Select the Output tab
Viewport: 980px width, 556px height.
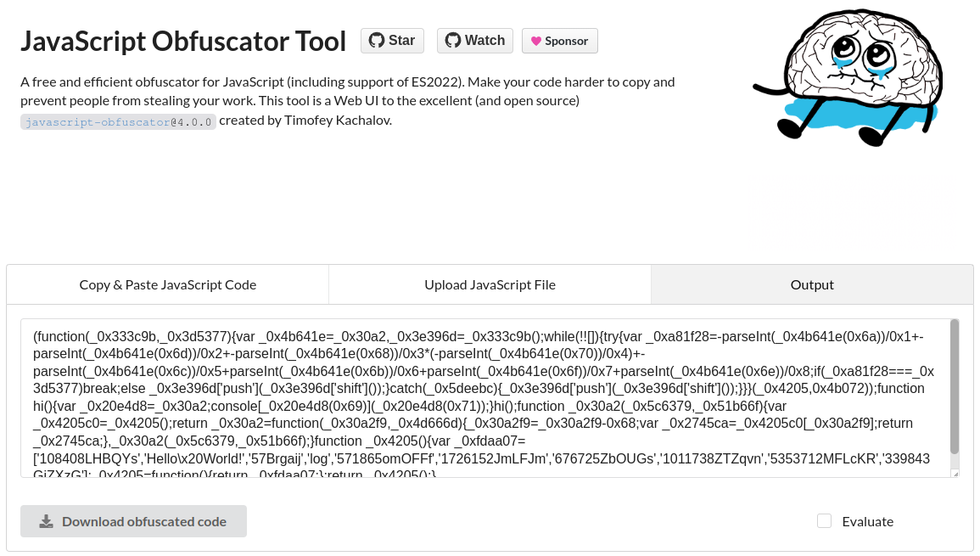pos(812,284)
